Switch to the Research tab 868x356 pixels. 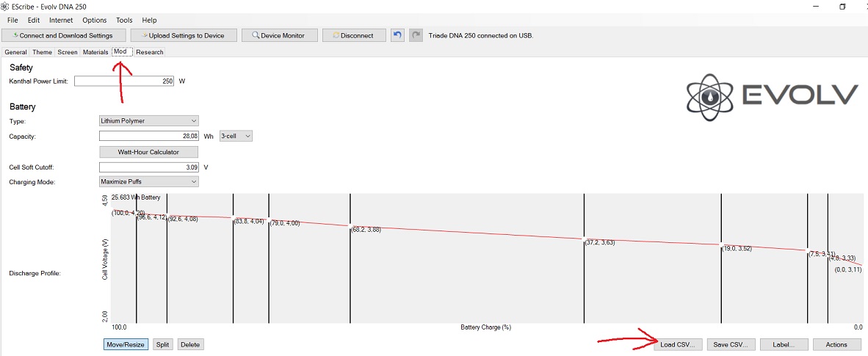pyautogui.click(x=150, y=52)
